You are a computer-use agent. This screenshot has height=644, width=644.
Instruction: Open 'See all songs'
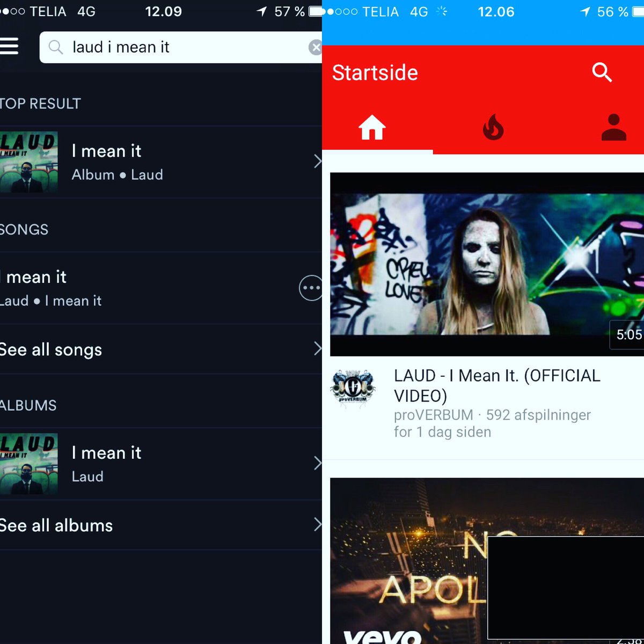161,349
